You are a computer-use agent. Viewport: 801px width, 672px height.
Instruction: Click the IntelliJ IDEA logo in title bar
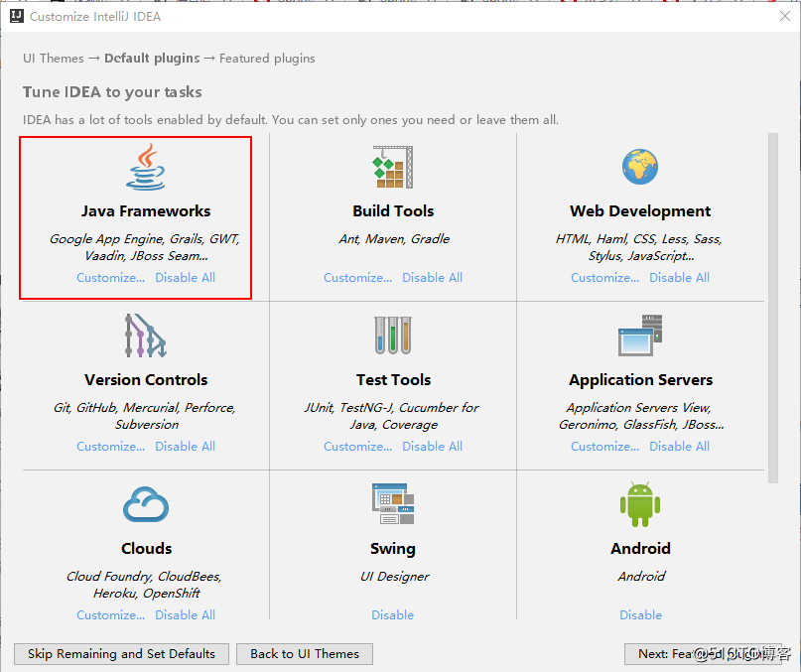17,16
